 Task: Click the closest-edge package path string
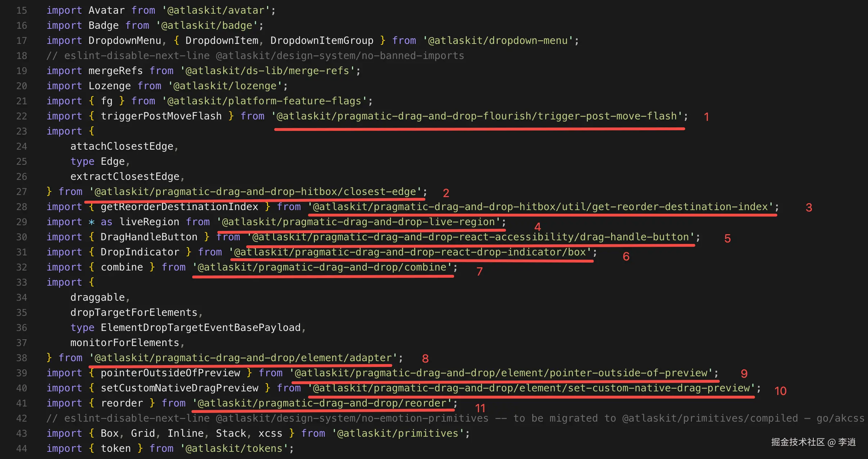click(x=255, y=192)
